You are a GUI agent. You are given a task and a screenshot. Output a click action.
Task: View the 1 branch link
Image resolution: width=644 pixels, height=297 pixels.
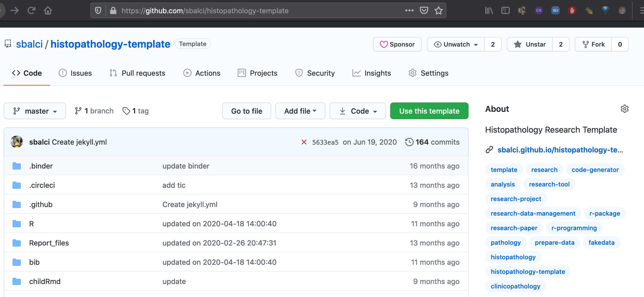(94, 111)
